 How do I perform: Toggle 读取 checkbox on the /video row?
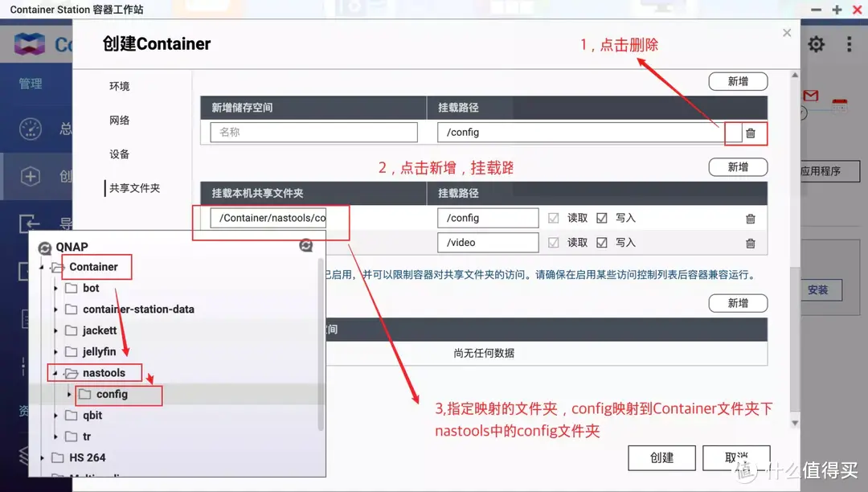[x=555, y=242]
